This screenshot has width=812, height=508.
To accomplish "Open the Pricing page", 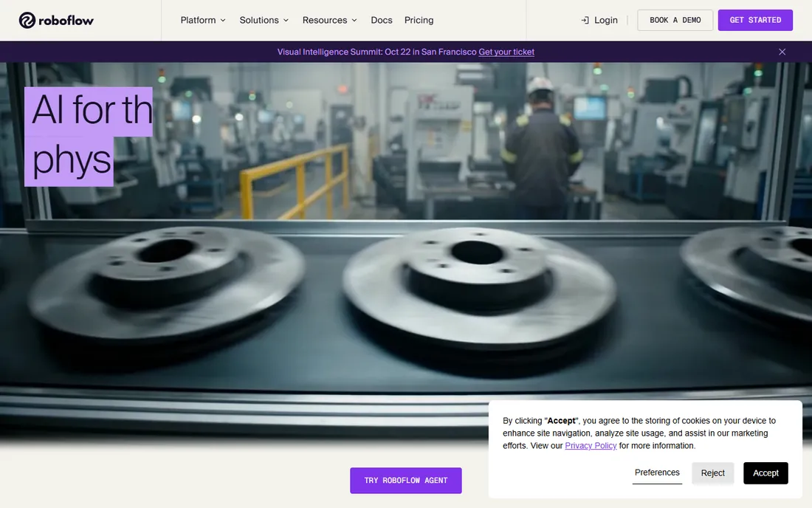I will coord(419,20).
